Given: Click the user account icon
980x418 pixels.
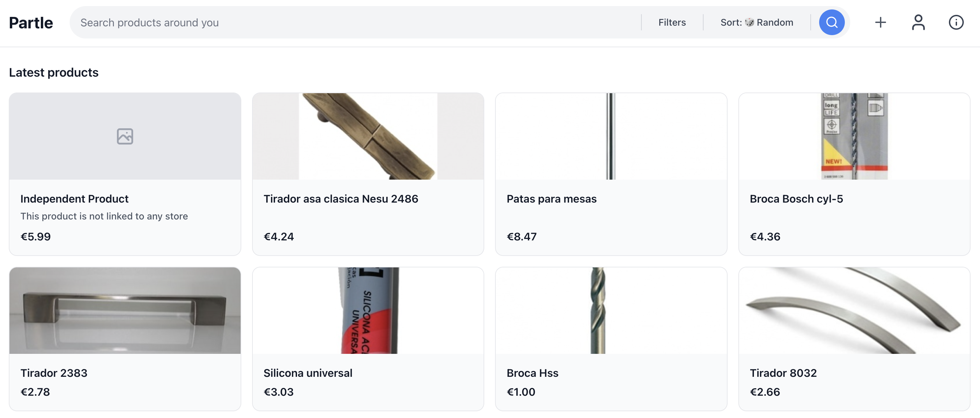Looking at the screenshot, I should pyautogui.click(x=918, y=22).
